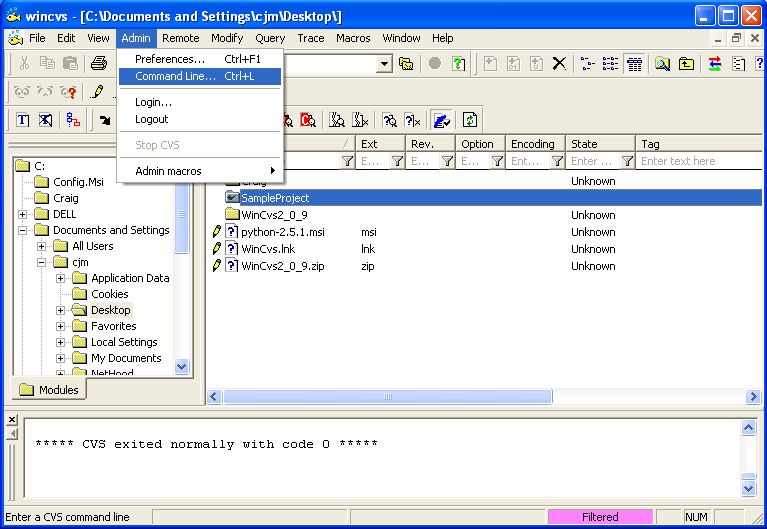
Task: Expand the All Users folder node
Action: 42,246
